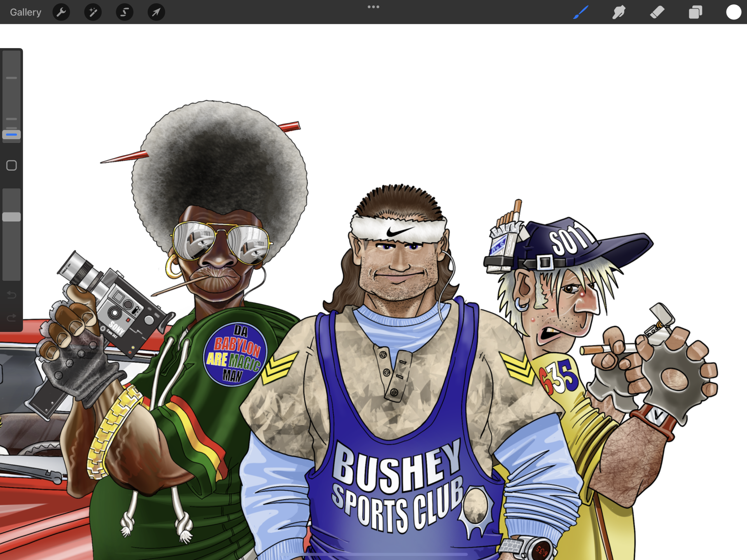Open the Gallery view
The width and height of the screenshot is (747, 560).
[25, 12]
